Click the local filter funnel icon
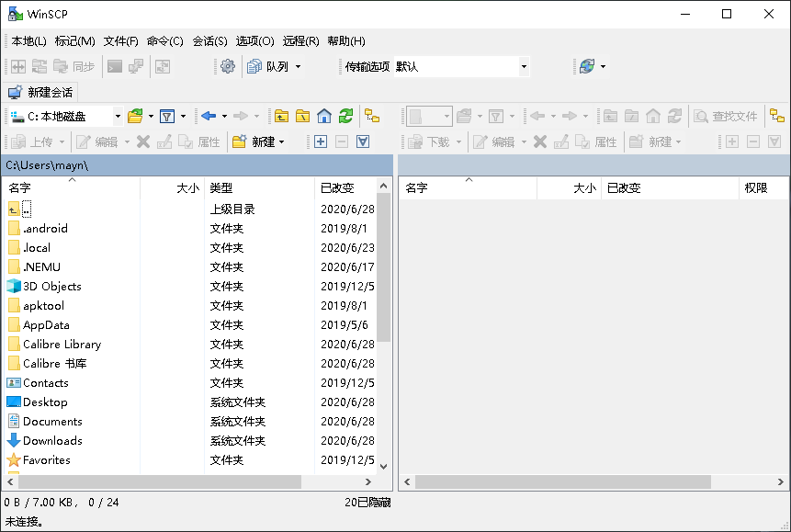Image resolution: width=791 pixels, height=532 pixels. [167, 116]
